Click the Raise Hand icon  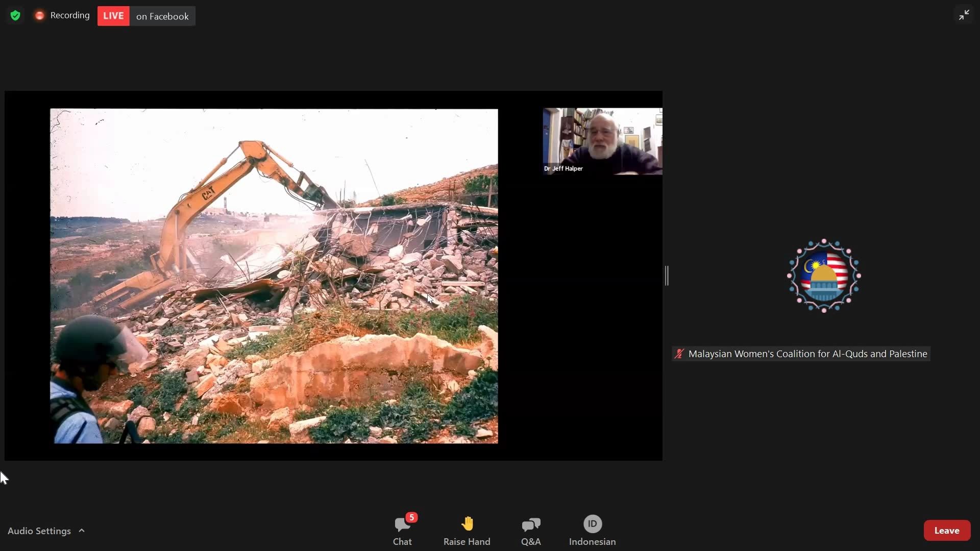[x=467, y=524]
